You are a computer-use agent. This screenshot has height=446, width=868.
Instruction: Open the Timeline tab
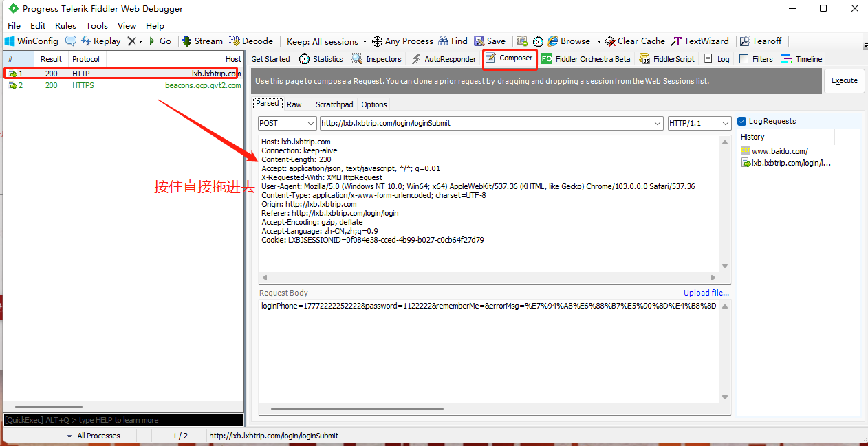click(x=802, y=59)
